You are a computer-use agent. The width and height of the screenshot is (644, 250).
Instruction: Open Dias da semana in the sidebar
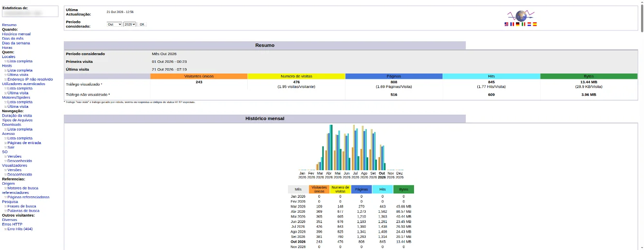tap(16, 43)
